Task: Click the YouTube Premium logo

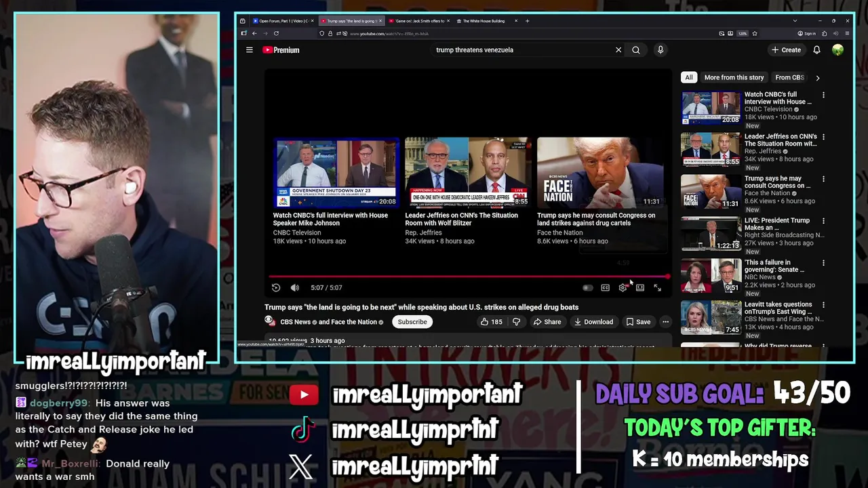Action: tap(281, 49)
